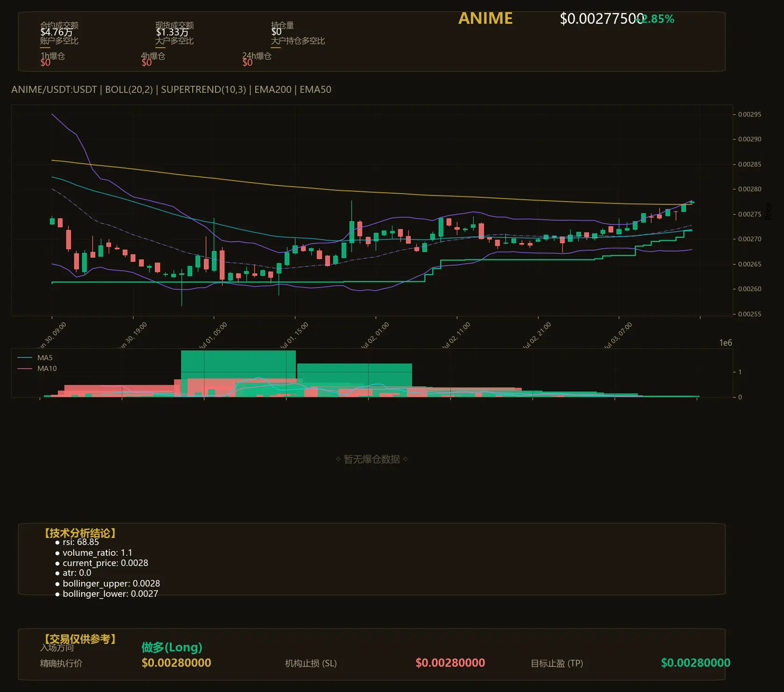
Task: Click the 0.00295 price axis label
Action: pyautogui.click(x=749, y=114)
